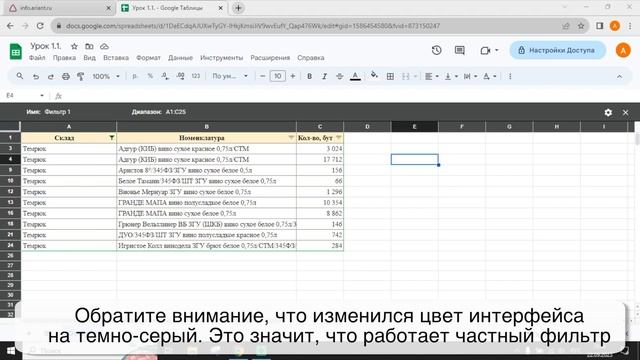Open the comments icon

(460, 50)
